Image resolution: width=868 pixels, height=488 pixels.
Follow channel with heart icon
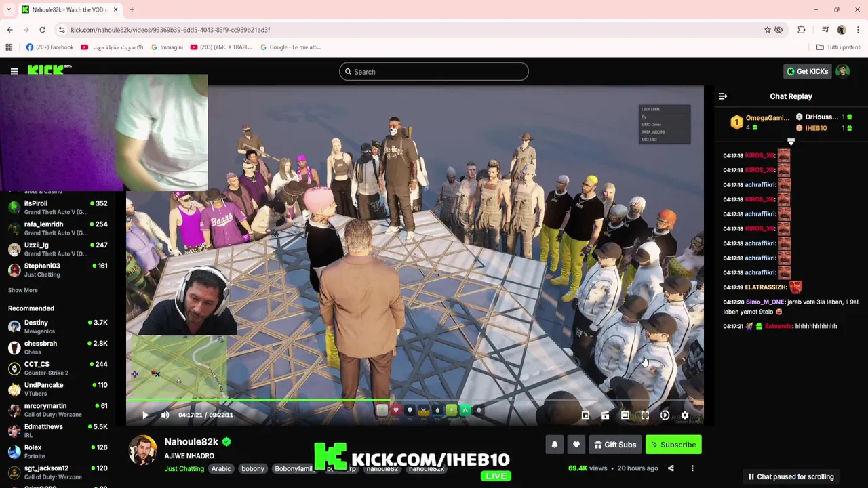tap(576, 445)
